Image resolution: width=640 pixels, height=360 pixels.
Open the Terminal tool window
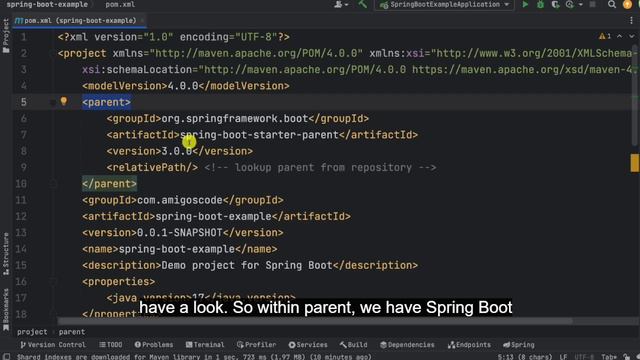(205, 345)
